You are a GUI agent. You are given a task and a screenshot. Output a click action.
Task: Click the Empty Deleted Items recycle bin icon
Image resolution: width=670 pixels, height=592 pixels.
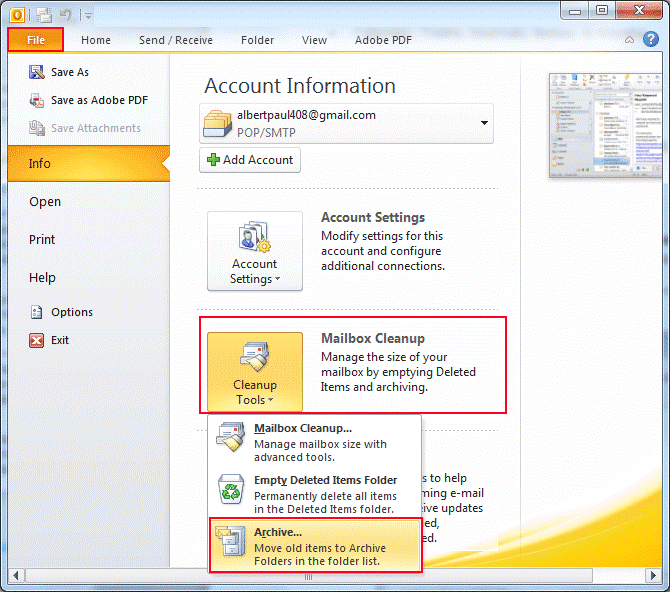(x=231, y=489)
